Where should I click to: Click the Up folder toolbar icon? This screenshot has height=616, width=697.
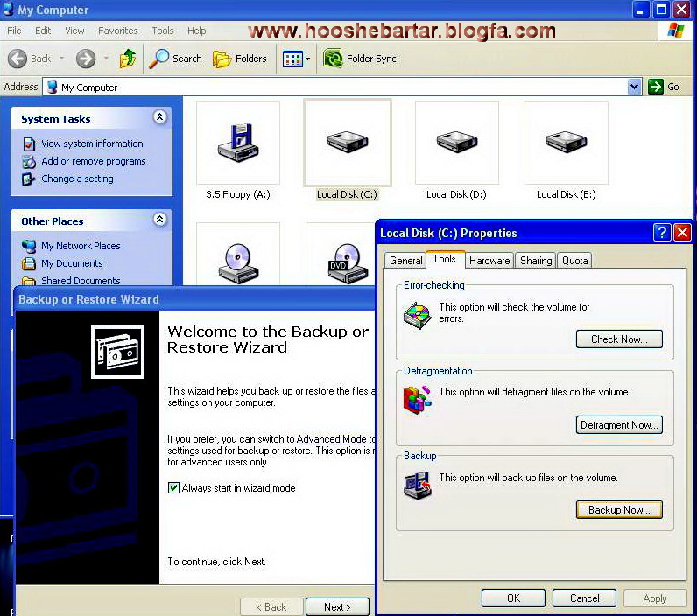pyautogui.click(x=128, y=59)
